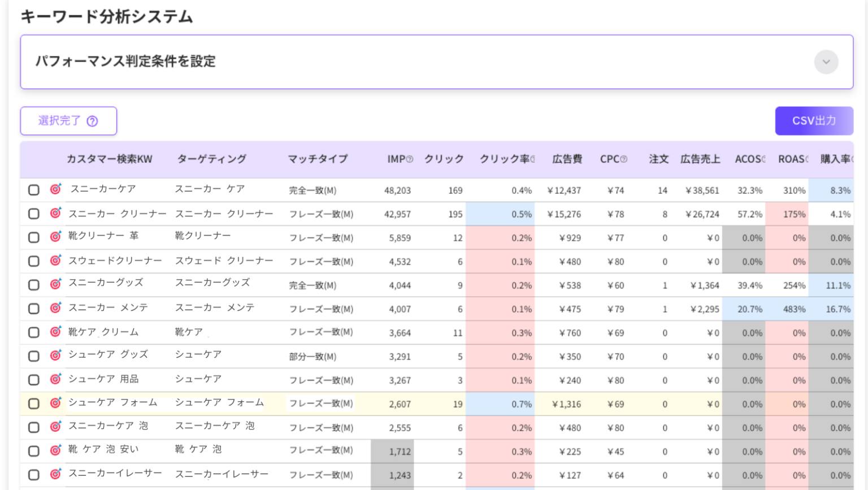The image size is (868, 490).
Task: Click the target icon beside スニーカー メンテ
Action: click(x=55, y=308)
